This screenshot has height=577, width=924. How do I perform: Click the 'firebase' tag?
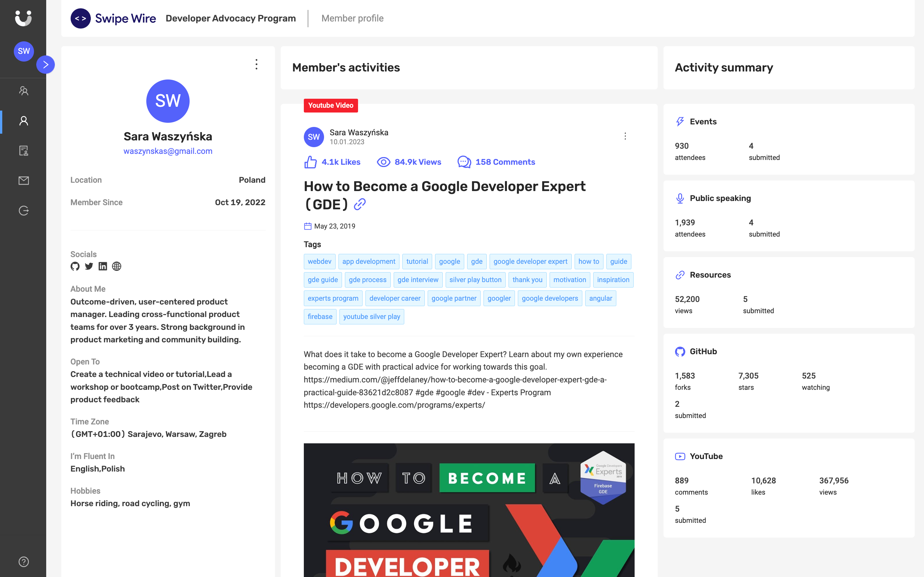[x=320, y=317]
